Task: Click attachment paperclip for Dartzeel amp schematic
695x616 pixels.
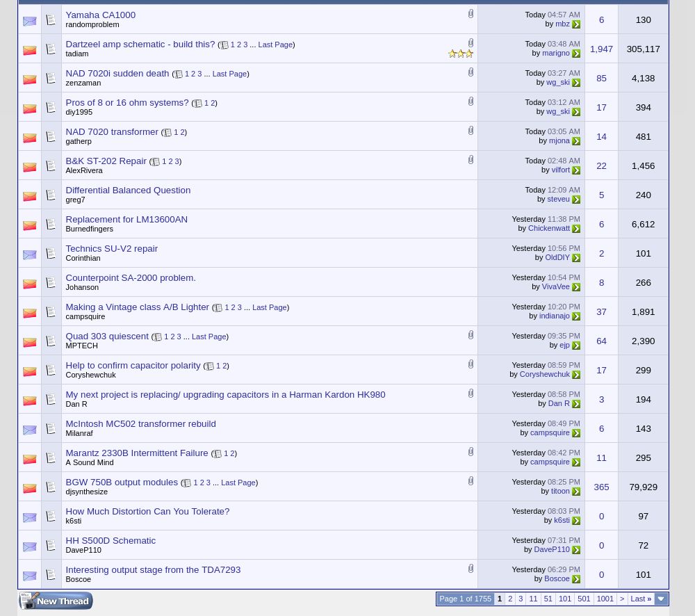Action: pos(471,43)
